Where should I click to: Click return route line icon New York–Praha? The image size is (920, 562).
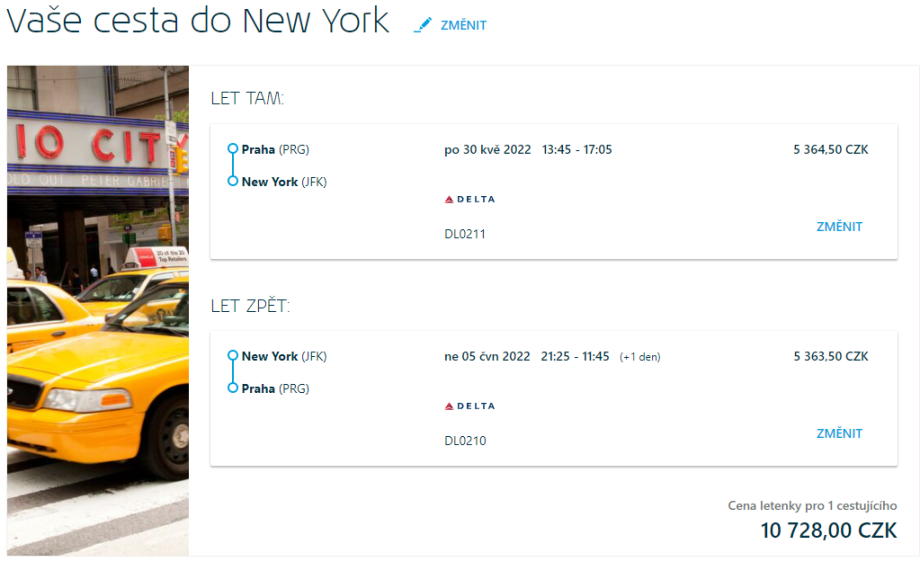point(232,372)
